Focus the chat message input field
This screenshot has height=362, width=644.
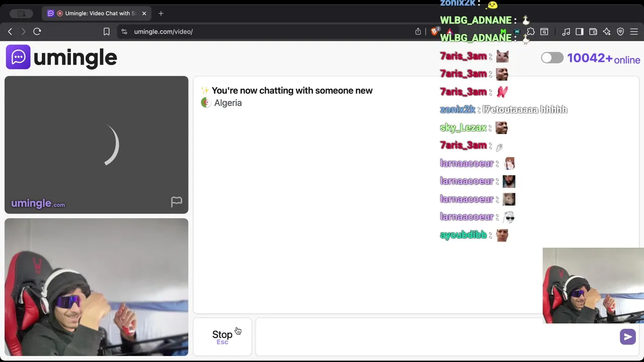[438, 337]
